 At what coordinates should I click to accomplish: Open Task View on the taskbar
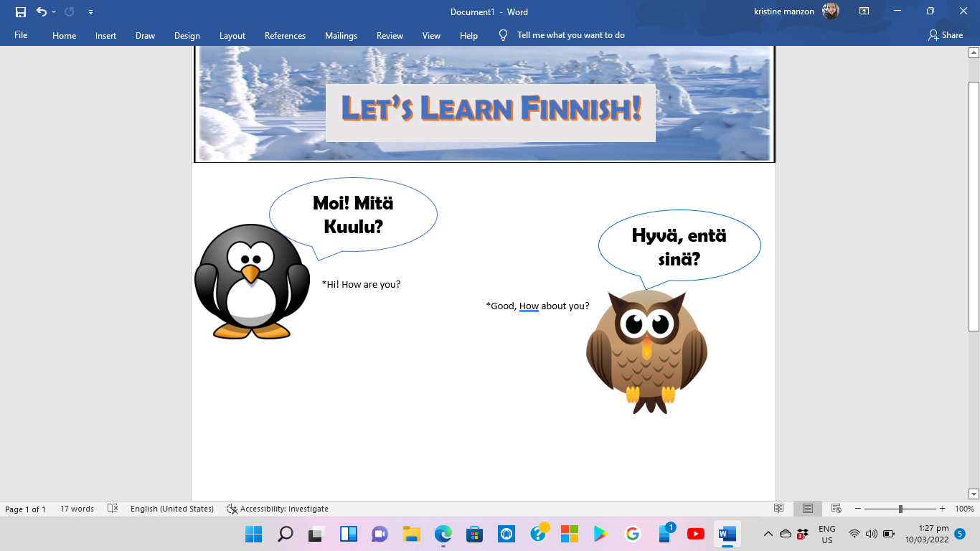point(316,534)
